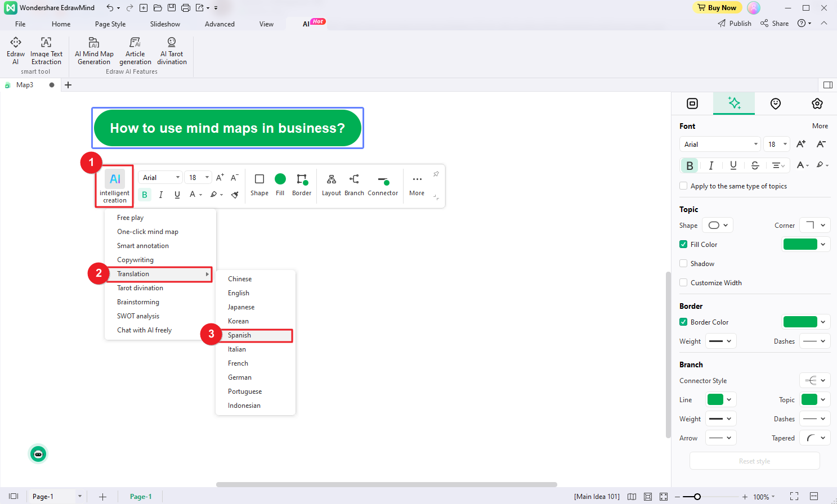
Task: Tick the Customize Width checkbox
Action: [683, 283]
